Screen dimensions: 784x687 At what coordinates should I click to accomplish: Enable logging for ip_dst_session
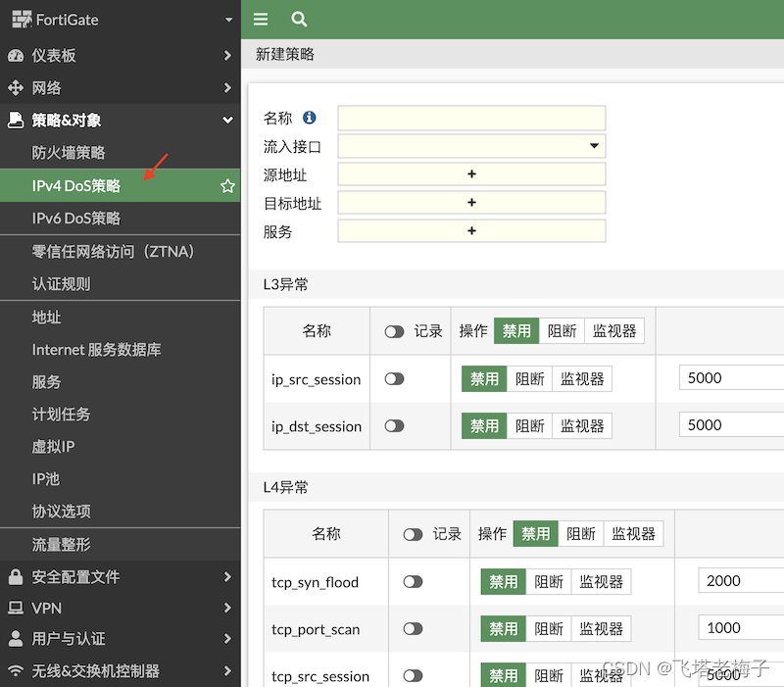[394, 426]
